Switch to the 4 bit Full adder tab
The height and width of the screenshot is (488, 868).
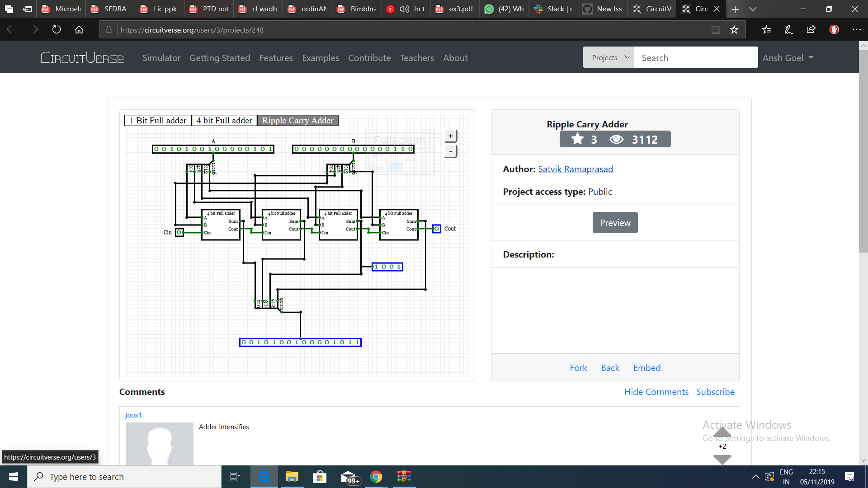[x=224, y=120]
